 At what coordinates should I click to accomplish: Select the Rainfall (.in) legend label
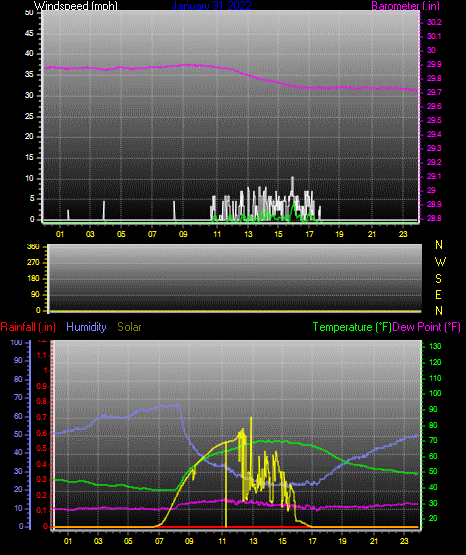[28, 327]
